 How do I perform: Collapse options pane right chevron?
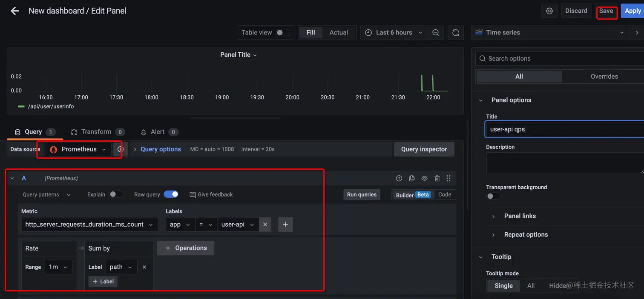click(x=637, y=33)
